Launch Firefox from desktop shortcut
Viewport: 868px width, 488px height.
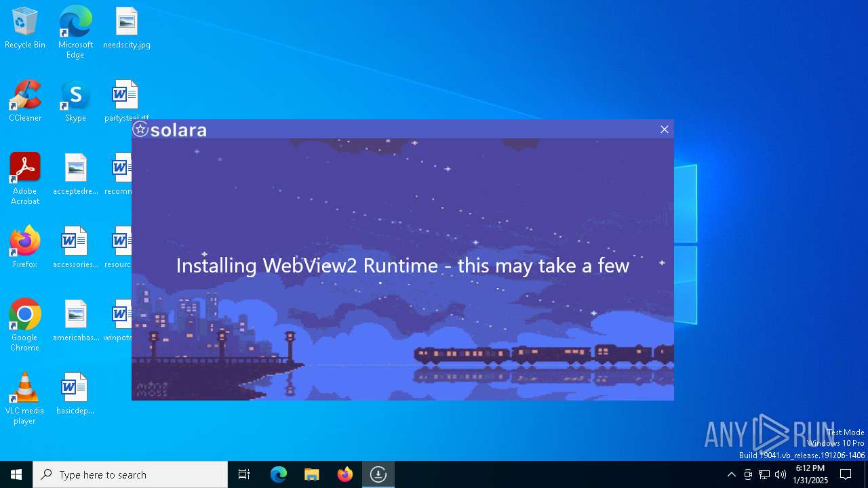coord(25,247)
